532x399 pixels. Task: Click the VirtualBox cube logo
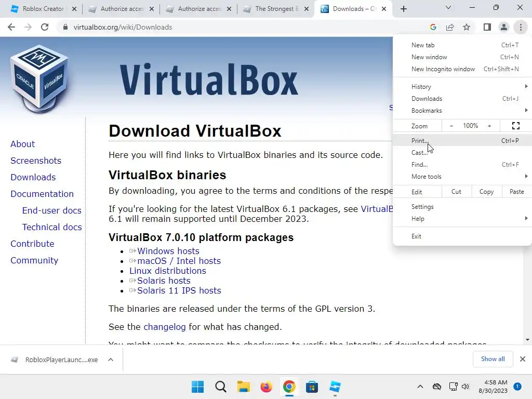coord(39,79)
